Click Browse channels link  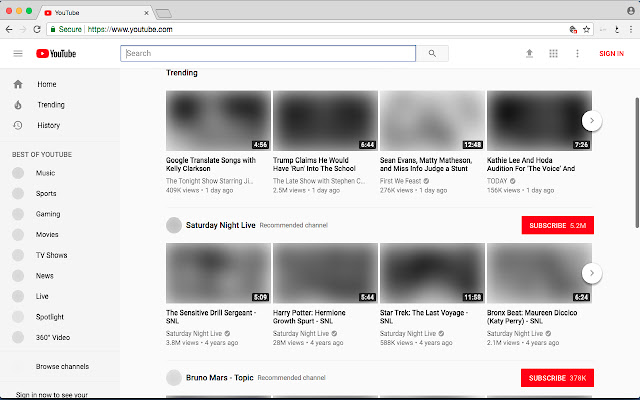[62, 367]
